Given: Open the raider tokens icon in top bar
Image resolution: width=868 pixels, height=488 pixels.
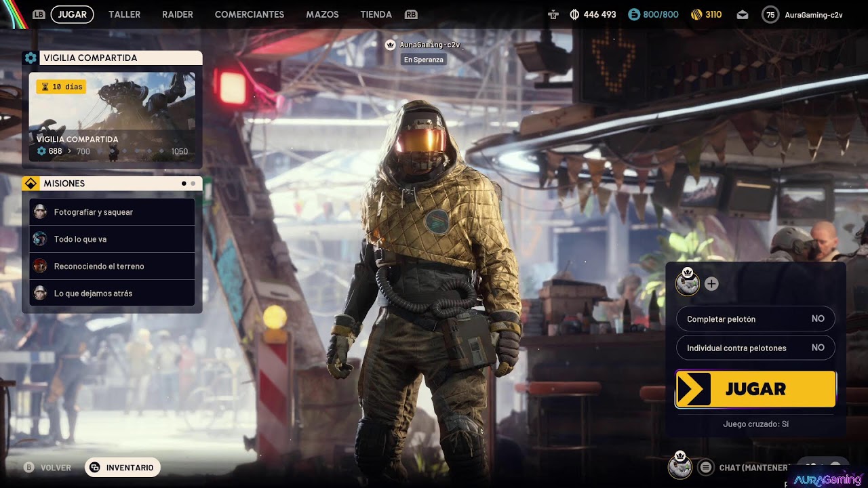Looking at the screenshot, I should pos(553,14).
